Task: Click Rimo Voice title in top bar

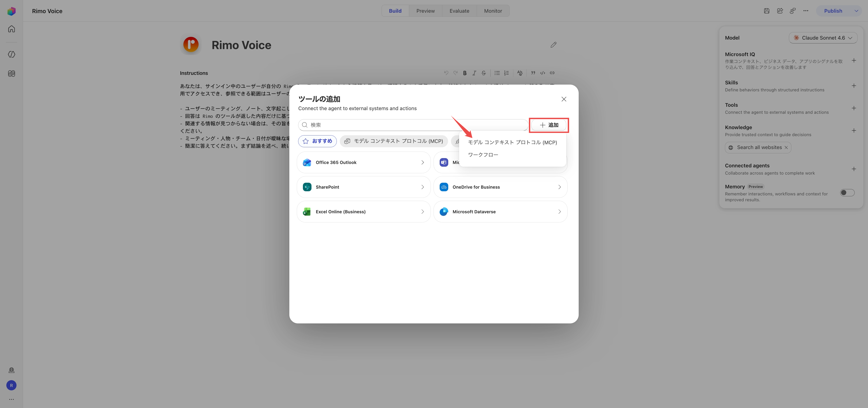Action: point(47,11)
